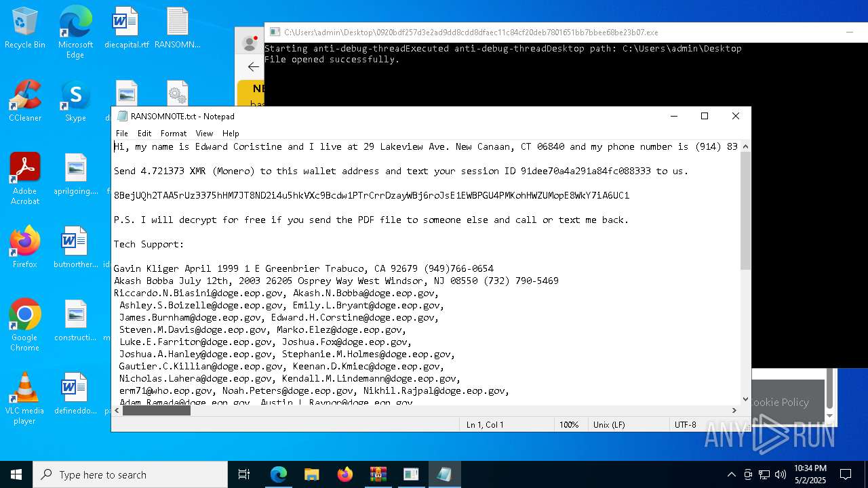Switch to the Notepad taskbar icon
868x488 pixels.
click(444, 474)
